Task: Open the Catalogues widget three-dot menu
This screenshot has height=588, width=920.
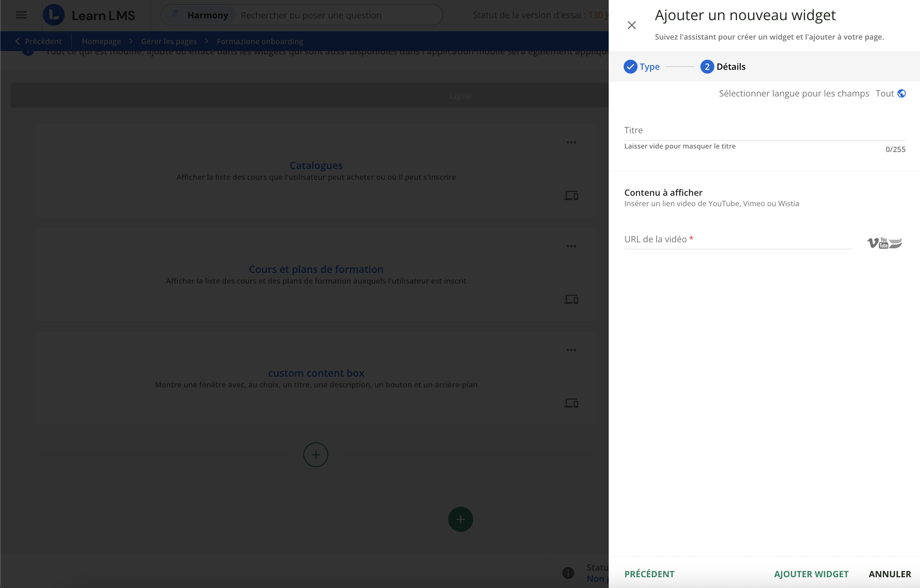Action: tap(571, 142)
